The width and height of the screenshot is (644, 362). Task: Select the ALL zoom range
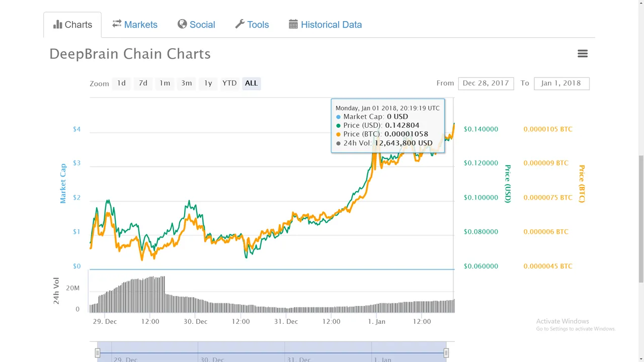[x=252, y=83]
